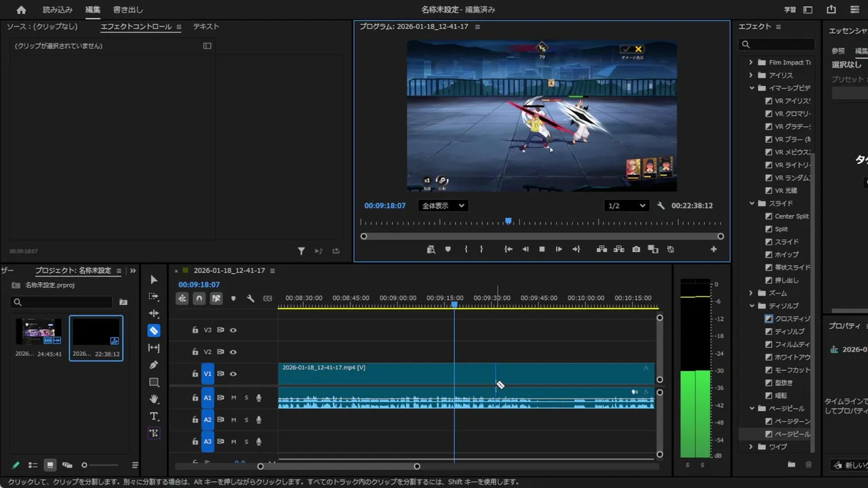Open the 1/2 playback resolution dropdown

coord(626,205)
